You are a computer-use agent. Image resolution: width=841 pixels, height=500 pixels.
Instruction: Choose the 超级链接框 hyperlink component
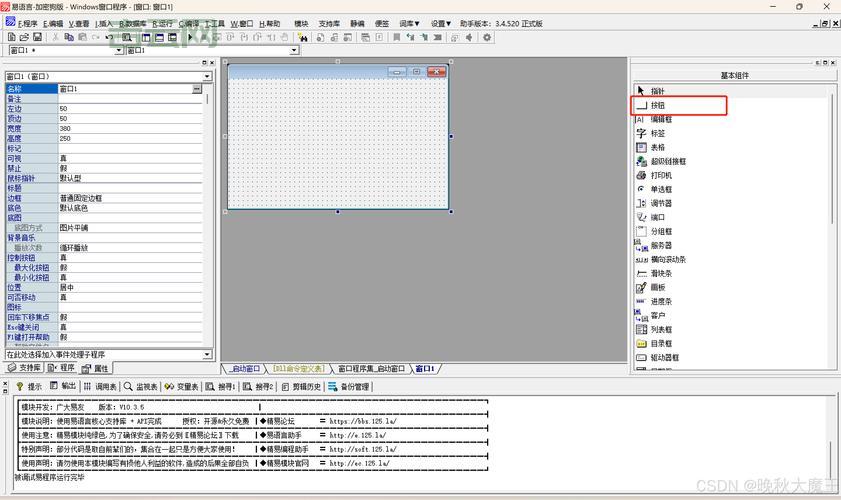point(668,161)
